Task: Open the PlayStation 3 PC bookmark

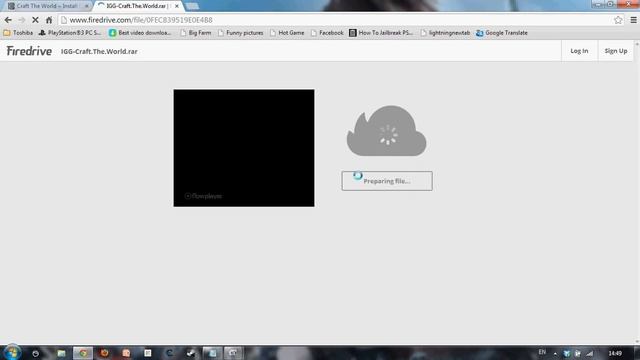Action: tap(70, 33)
